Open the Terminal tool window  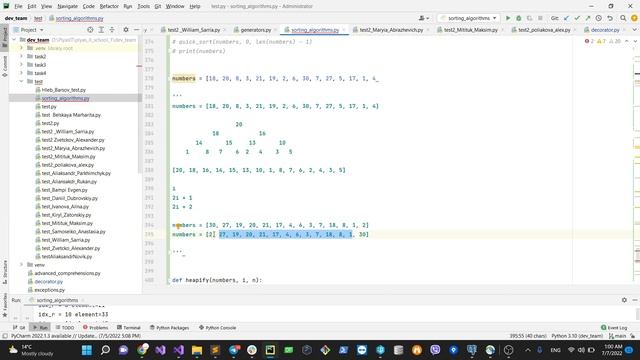click(129, 327)
